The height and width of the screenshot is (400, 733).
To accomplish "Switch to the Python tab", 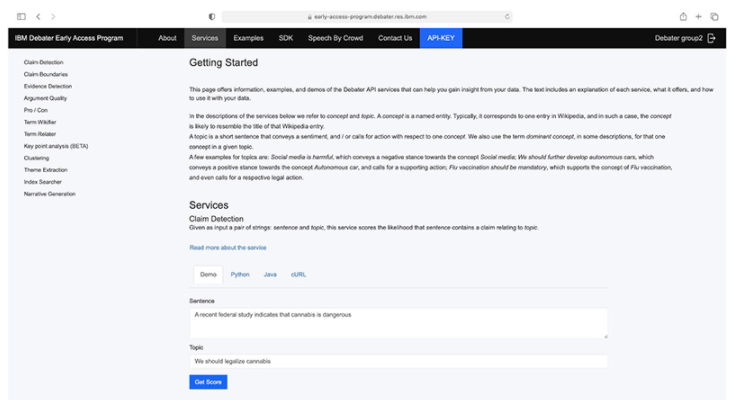I will coord(240,275).
